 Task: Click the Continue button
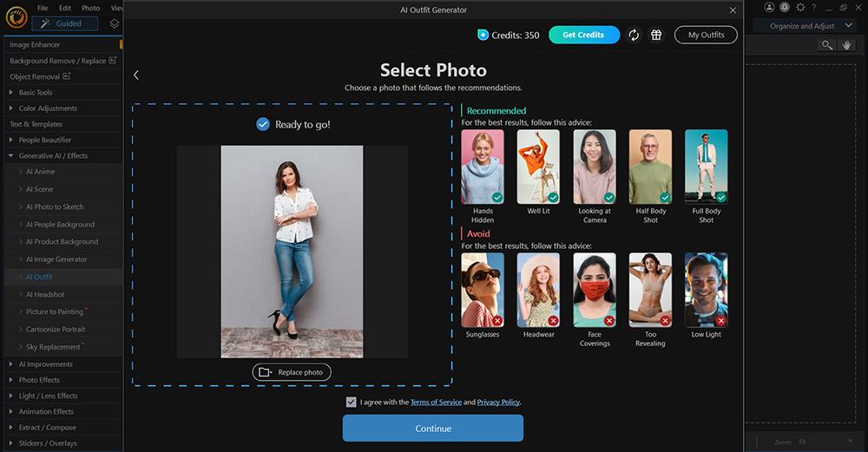pos(433,429)
